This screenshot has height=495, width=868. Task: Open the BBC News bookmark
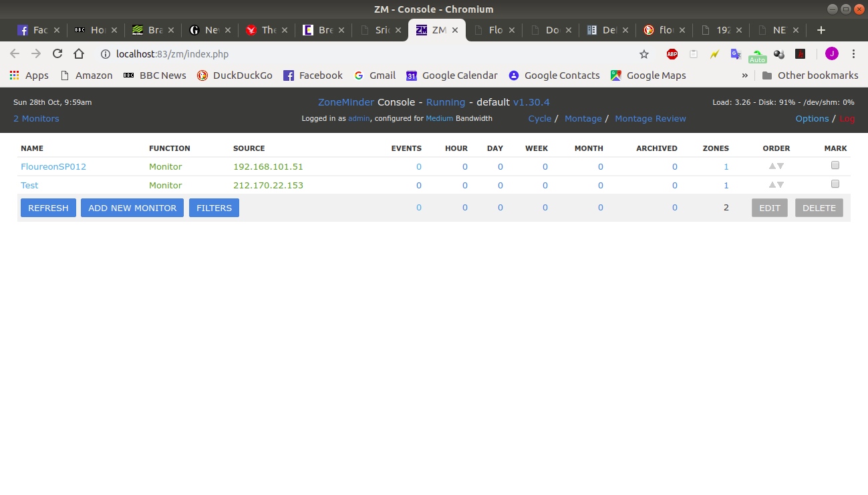[x=155, y=75]
